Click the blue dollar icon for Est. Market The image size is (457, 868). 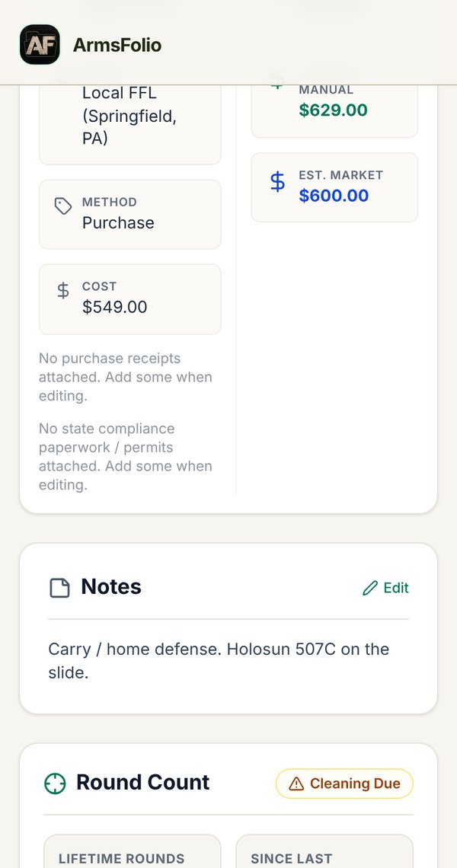[x=277, y=181]
